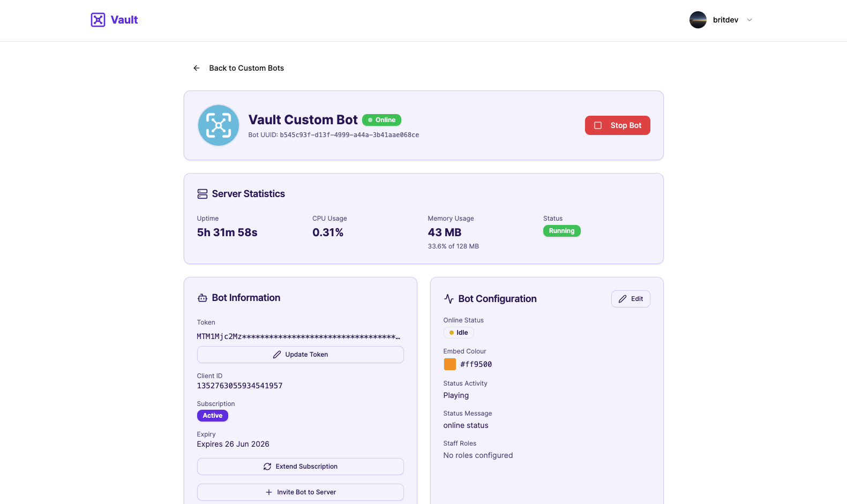Image resolution: width=847 pixels, height=504 pixels.
Task: Go back to Custom Bots
Action: click(x=246, y=68)
